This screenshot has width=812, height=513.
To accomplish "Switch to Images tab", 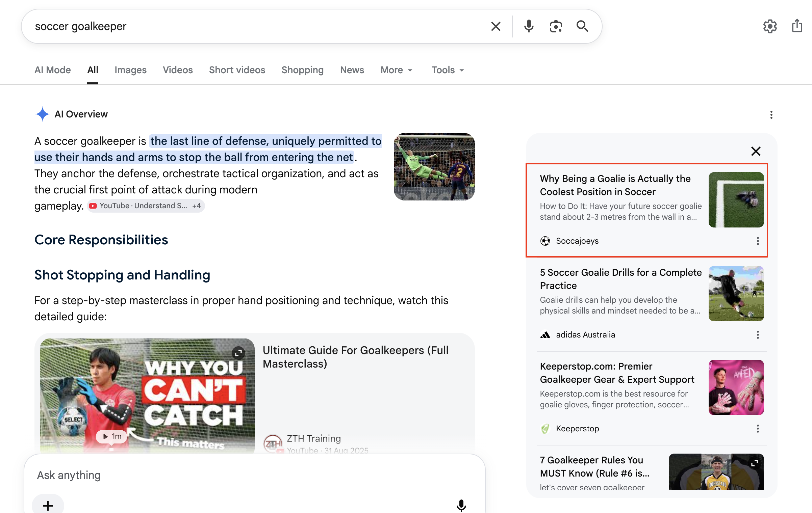I will [x=130, y=70].
